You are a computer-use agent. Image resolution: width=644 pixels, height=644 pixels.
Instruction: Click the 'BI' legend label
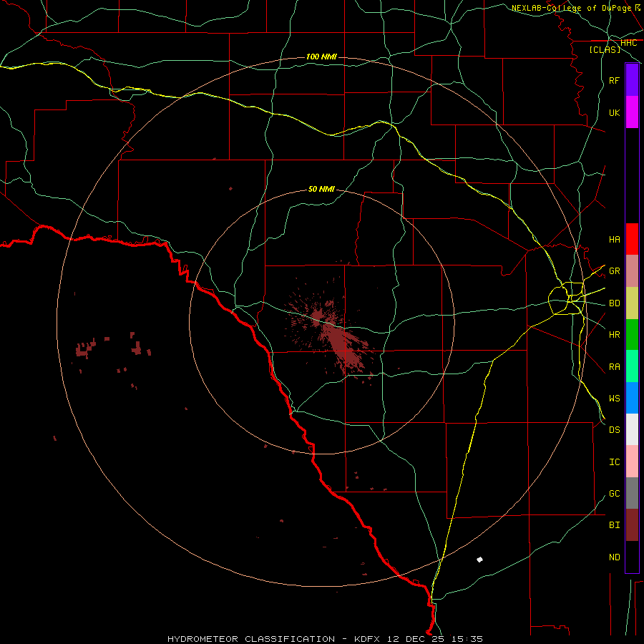615,525
